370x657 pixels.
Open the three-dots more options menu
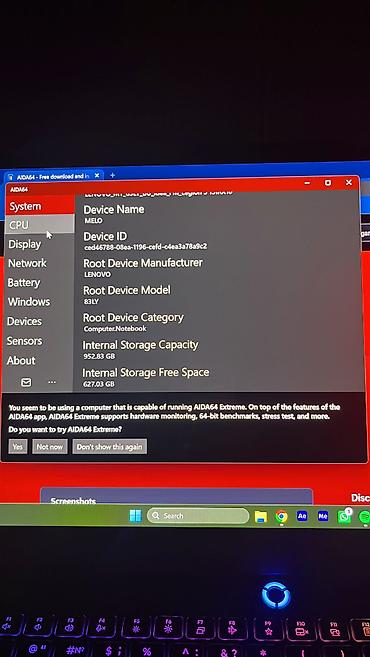52,382
